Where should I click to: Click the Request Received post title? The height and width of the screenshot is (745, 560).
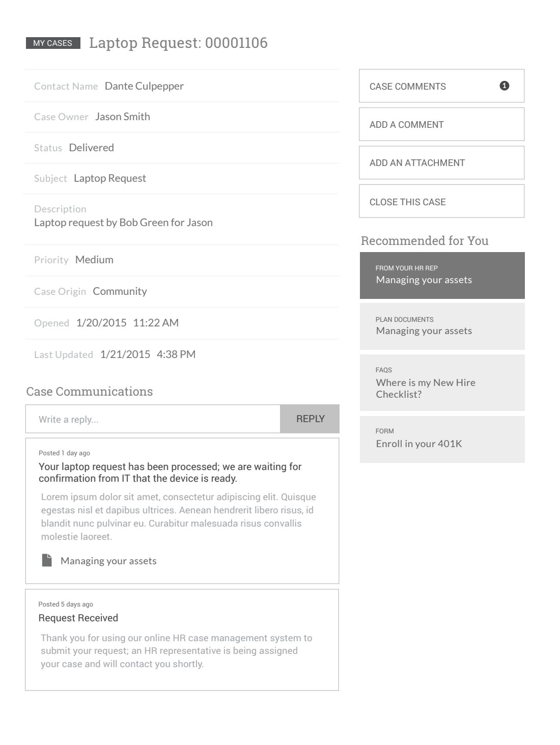point(78,618)
